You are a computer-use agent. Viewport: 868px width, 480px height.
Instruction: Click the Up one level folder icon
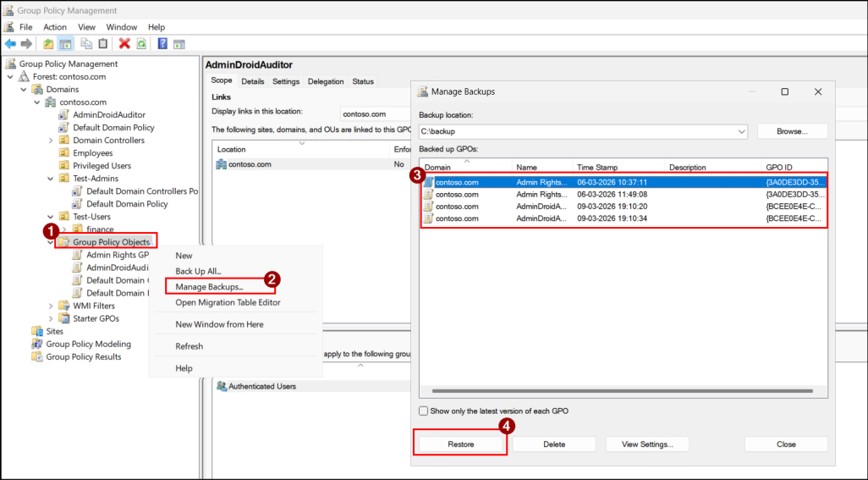(49, 44)
